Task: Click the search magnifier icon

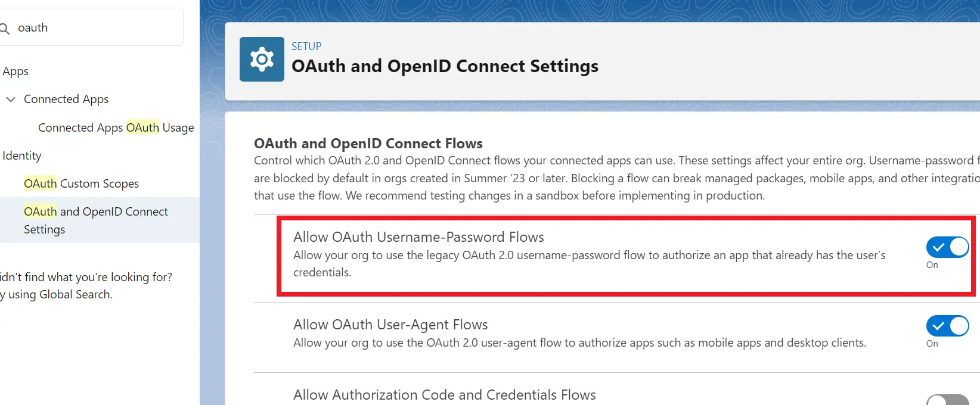Action: [4, 27]
